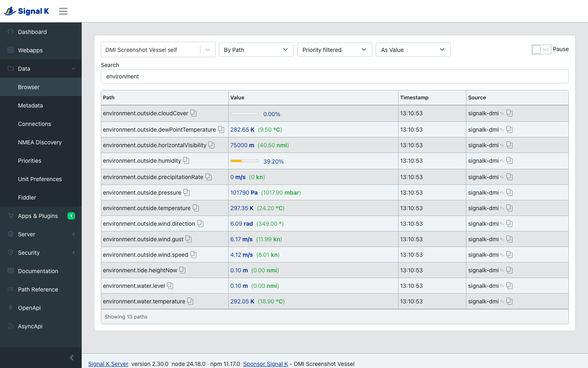Viewport: 588px width, 368px height.
Task: Open the By Path dropdown
Action: pyautogui.click(x=256, y=50)
